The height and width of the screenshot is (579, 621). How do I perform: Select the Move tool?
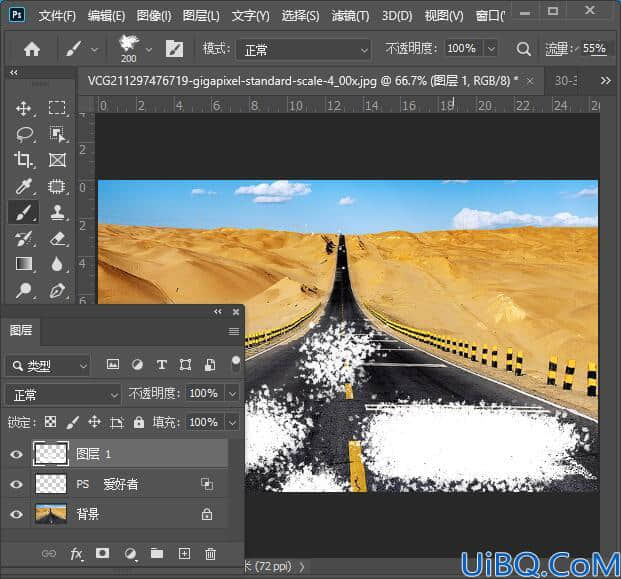click(x=24, y=108)
